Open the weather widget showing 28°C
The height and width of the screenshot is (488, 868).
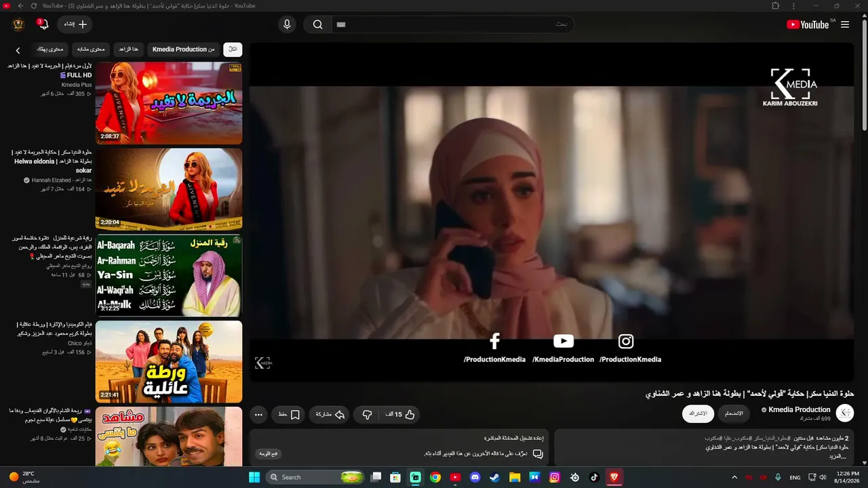24,477
